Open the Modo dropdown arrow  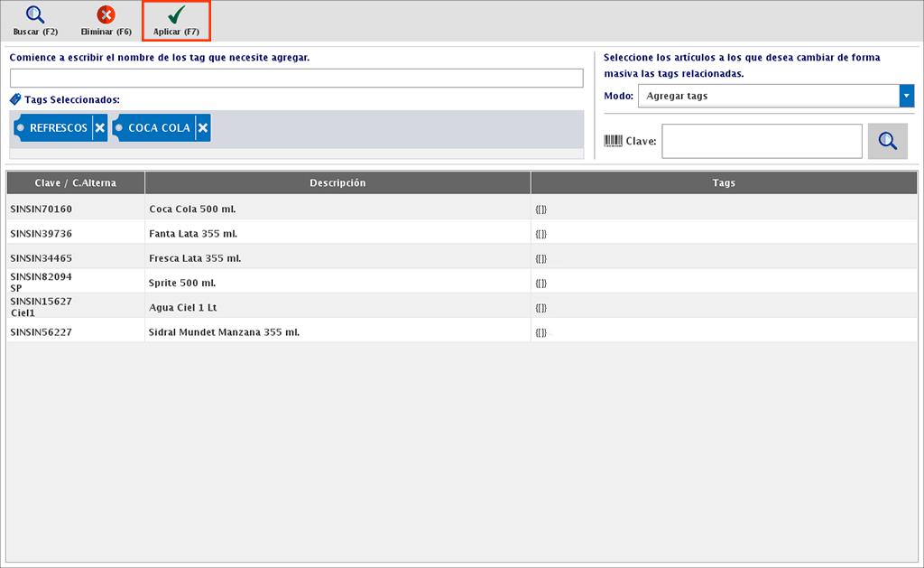coord(906,96)
